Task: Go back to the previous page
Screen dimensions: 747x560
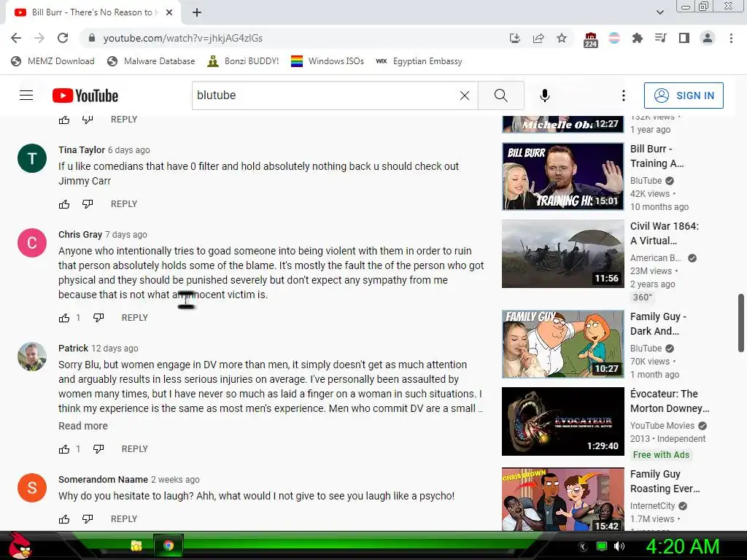Action: pos(16,38)
